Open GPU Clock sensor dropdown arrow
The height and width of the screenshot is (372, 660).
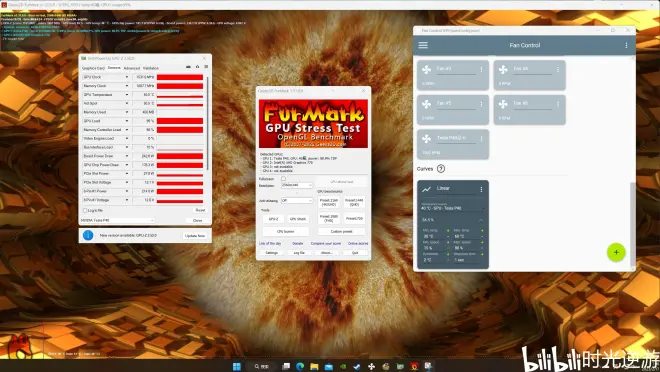tap(127, 77)
